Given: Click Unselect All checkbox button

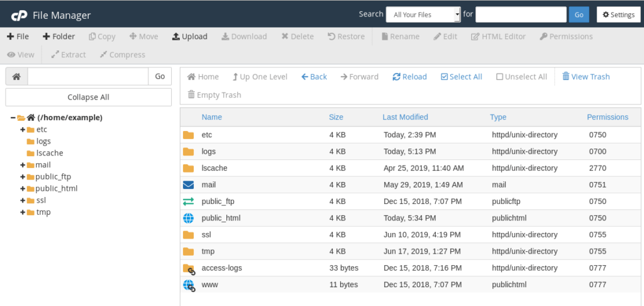Looking at the screenshot, I should coord(521,77).
